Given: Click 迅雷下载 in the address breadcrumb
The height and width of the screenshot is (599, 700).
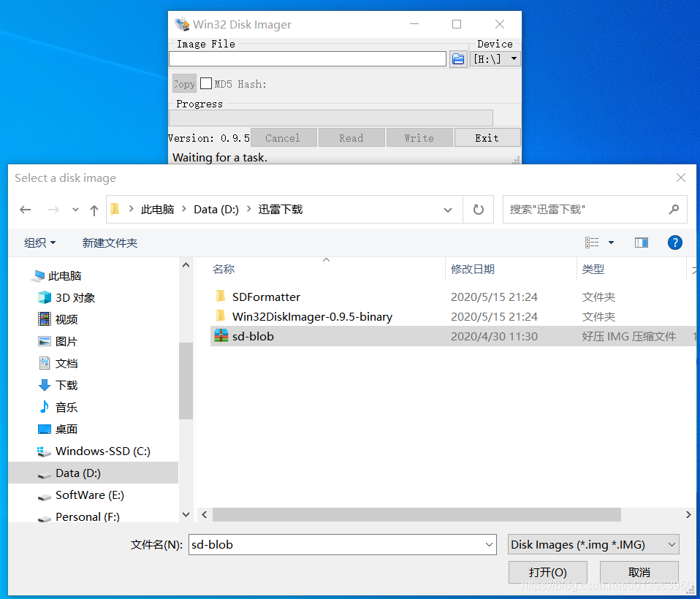Looking at the screenshot, I should [281, 210].
